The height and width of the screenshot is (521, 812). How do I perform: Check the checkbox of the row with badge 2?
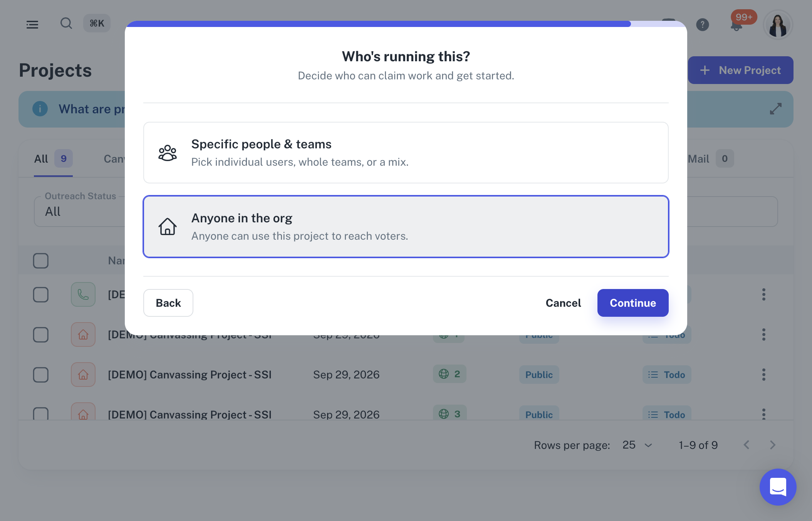tap(41, 375)
